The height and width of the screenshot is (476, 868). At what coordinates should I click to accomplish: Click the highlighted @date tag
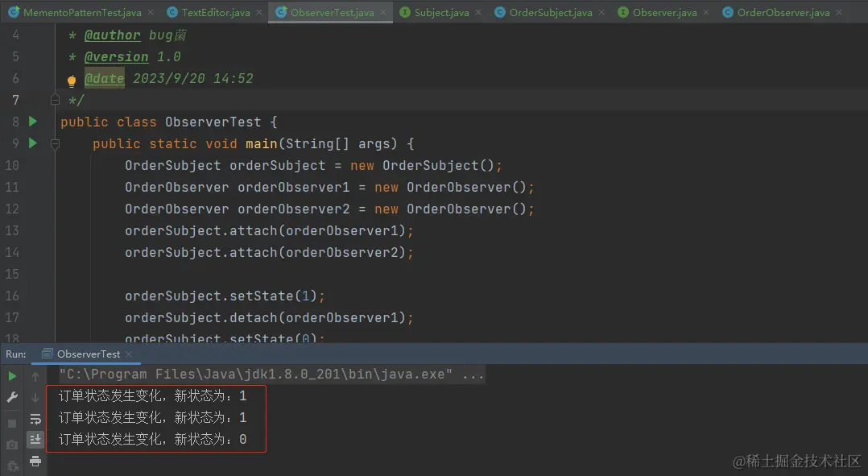click(104, 78)
